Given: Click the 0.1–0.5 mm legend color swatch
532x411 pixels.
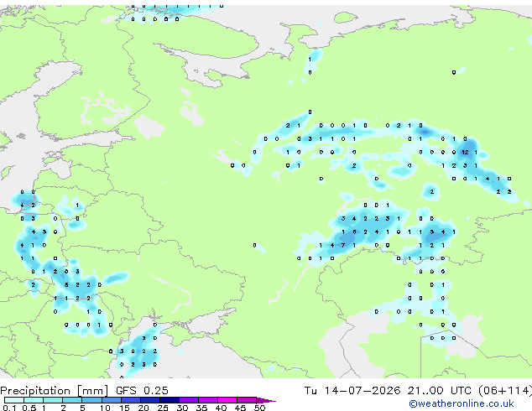Looking at the screenshot, I should coord(14,400).
